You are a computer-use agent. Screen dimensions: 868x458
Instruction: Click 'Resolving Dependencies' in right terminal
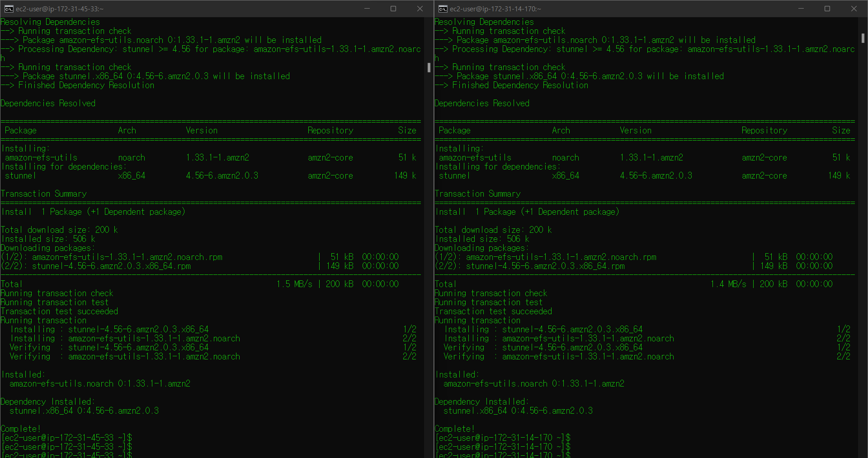coord(484,22)
